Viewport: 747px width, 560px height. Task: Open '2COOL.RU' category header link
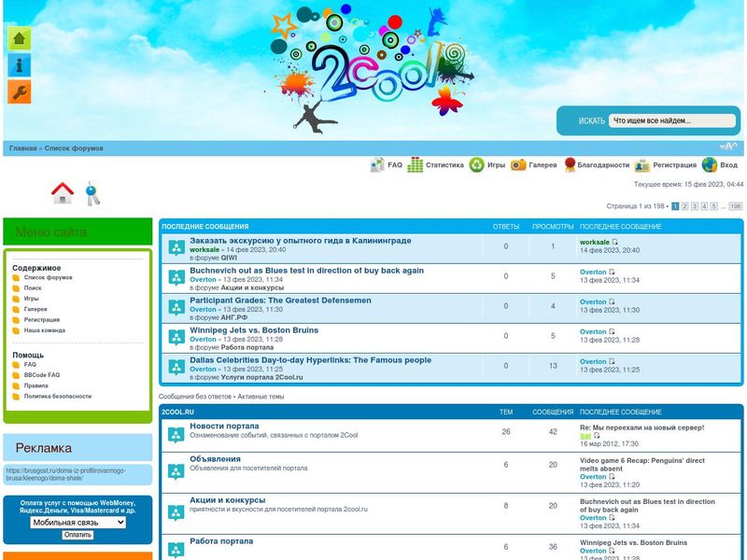click(177, 412)
